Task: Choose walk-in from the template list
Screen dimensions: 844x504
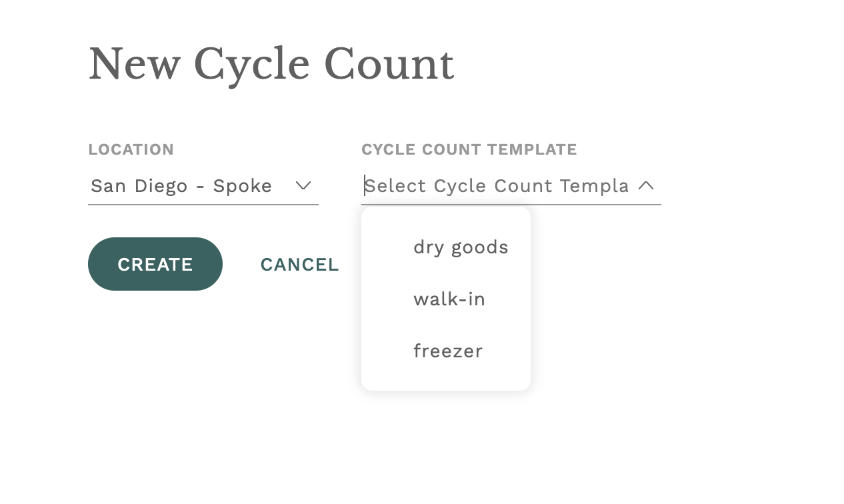Action: [x=449, y=299]
